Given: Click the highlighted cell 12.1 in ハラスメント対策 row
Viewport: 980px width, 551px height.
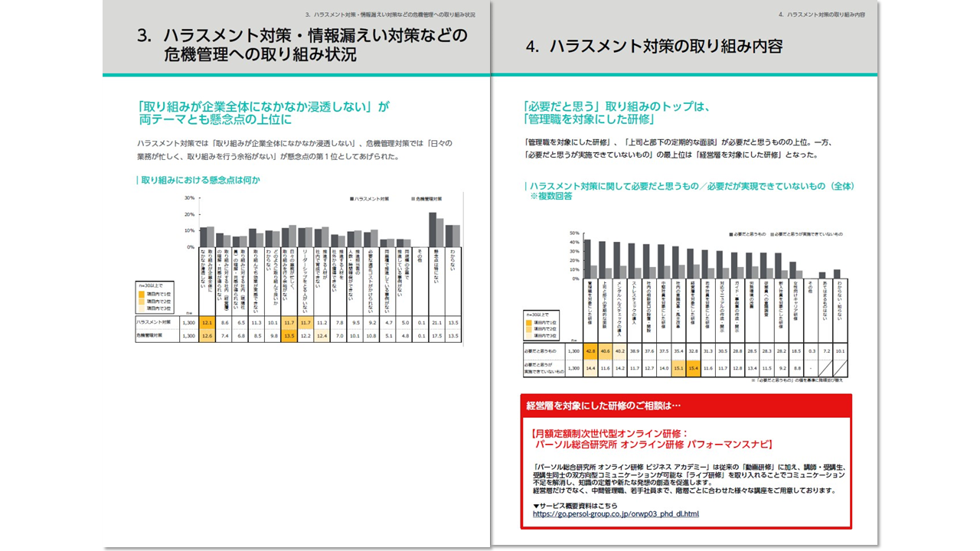Looking at the screenshot, I should pos(207,323).
